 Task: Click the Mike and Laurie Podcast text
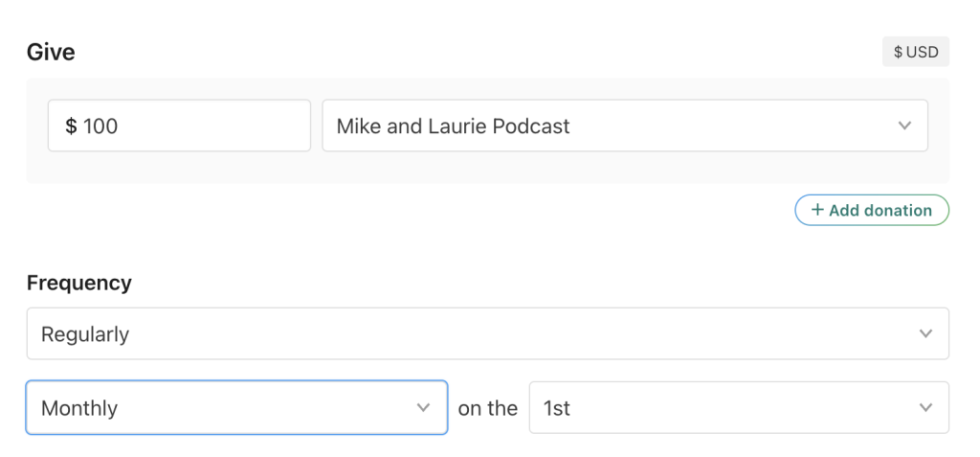[453, 126]
